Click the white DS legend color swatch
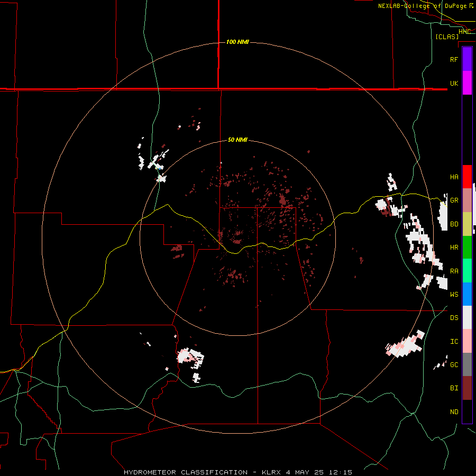Viewport: 476px width, 476px height. pyautogui.click(x=467, y=317)
